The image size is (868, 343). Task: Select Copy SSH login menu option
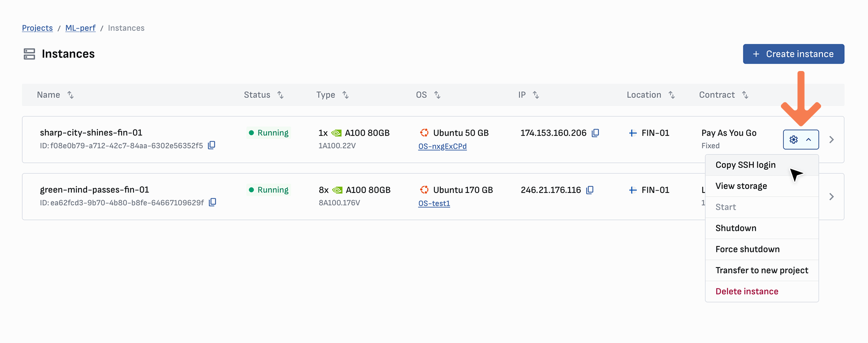tap(745, 165)
